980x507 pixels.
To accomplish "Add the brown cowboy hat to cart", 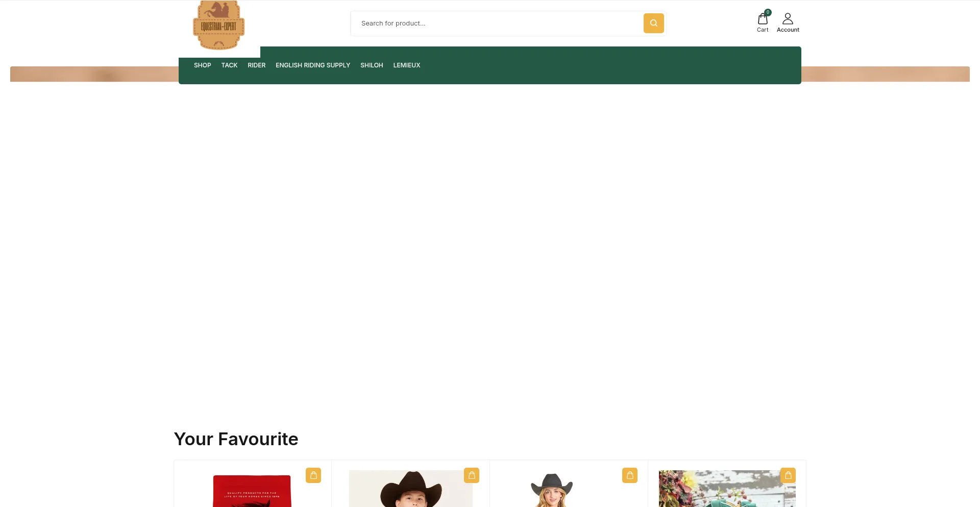I will tap(472, 475).
